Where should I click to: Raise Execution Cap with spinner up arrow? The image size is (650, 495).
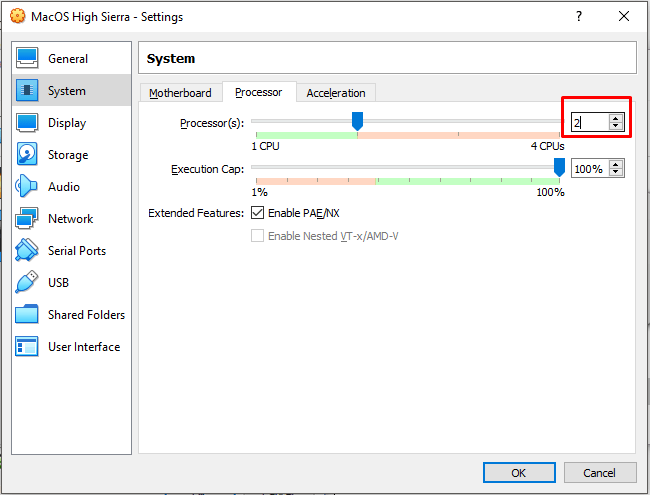click(x=616, y=164)
